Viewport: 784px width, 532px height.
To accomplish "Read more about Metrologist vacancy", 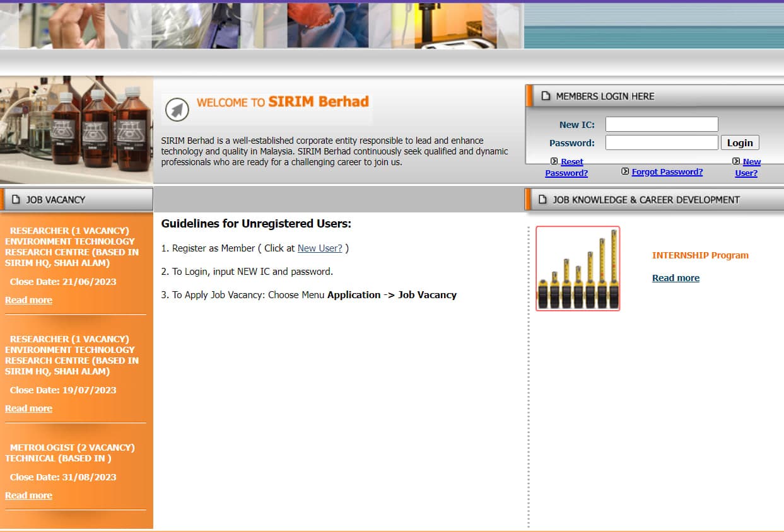I will [28, 495].
